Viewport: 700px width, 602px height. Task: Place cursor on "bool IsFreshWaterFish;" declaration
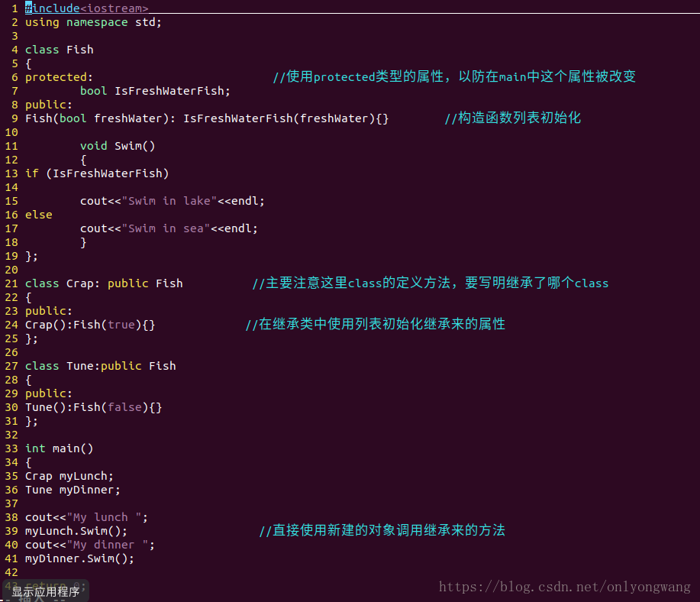tap(155, 91)
